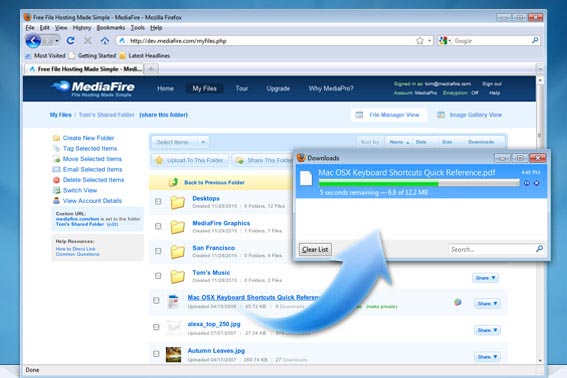
Task: Click the Create New Folder icon
Action: pyautogui.click(x=56, y=138)
